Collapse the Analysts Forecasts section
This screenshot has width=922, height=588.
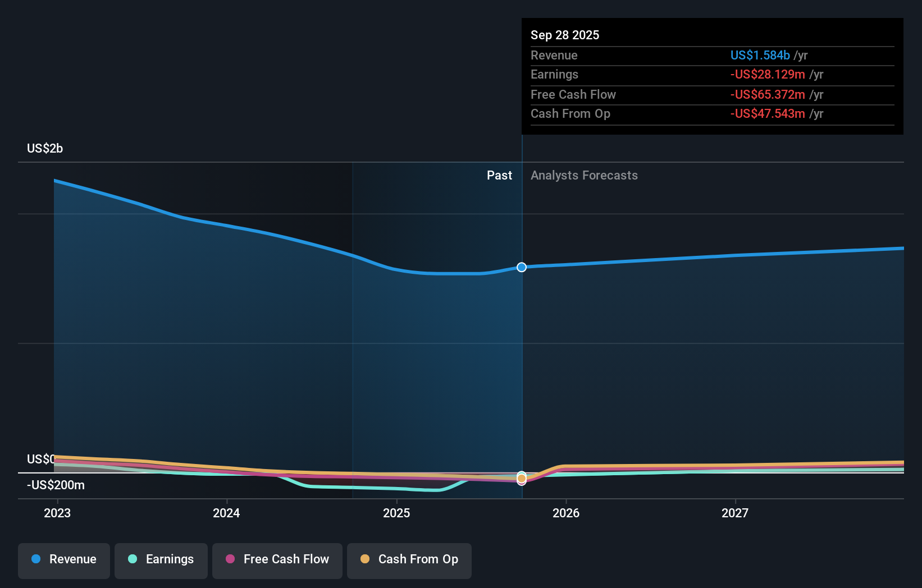click(584, 175)
